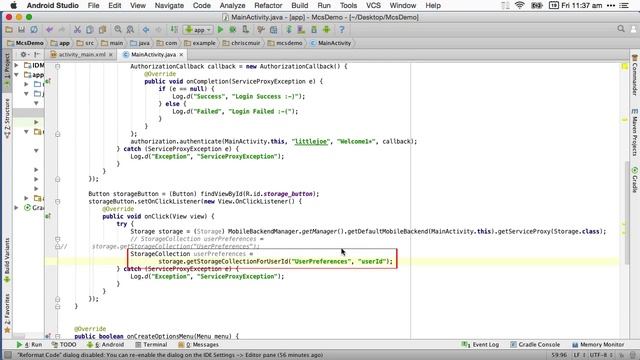Image resolution: width=640 pixels, height=360 pixels.
Task: Switch to the activity_main.xml tab
Action: 82,54
